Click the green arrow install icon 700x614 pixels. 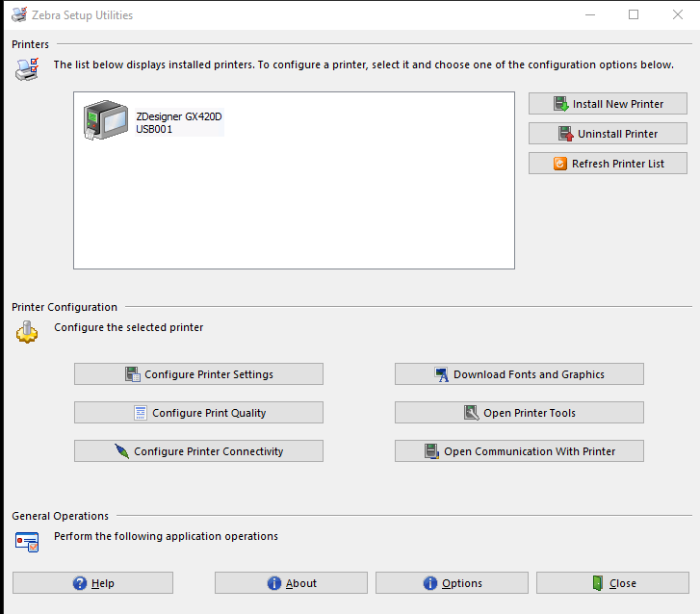pos(560,104)
